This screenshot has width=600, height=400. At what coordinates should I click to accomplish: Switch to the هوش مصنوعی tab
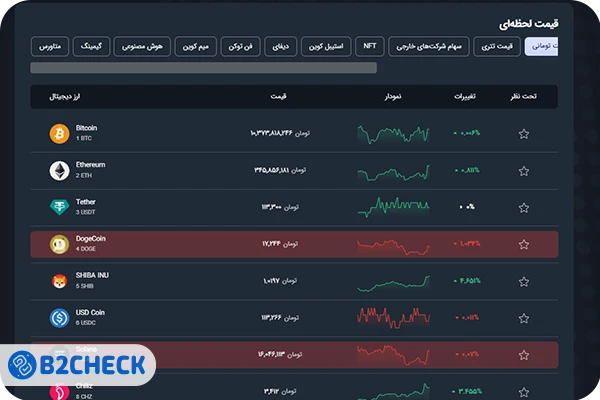coord(142,46)
